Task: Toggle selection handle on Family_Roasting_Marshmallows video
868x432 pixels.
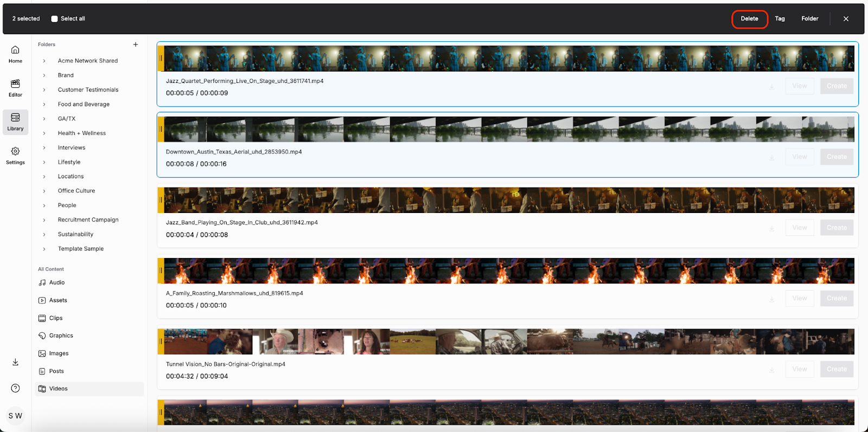Action: 161,270
